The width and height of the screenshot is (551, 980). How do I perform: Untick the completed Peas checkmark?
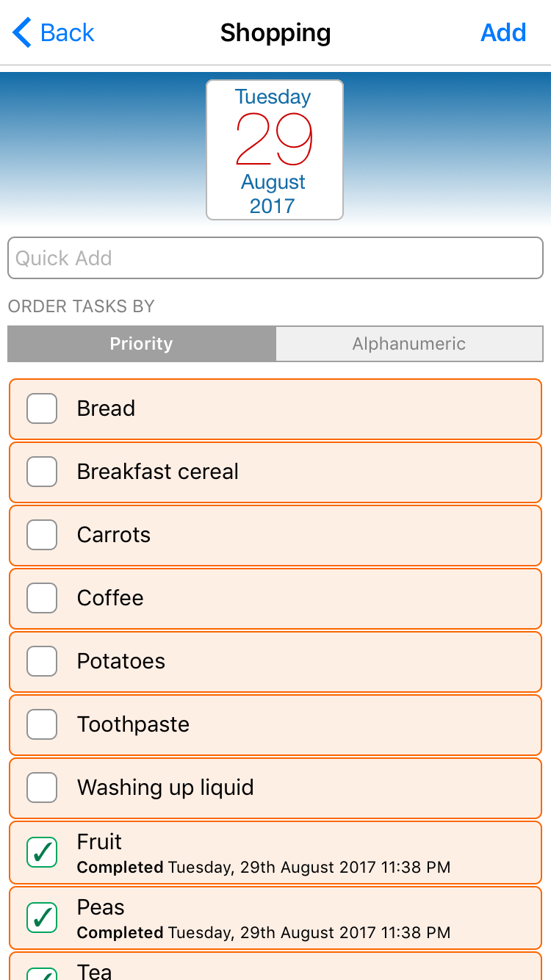[42, 917]
